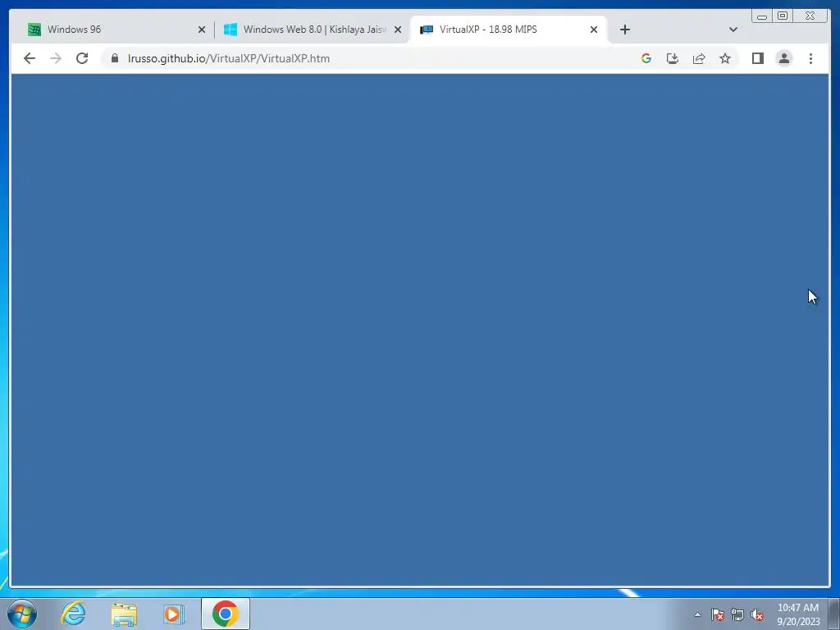The image size is (840, 630).
Task: Click the Chrome taskbar button
Action: tap(226, 614)
